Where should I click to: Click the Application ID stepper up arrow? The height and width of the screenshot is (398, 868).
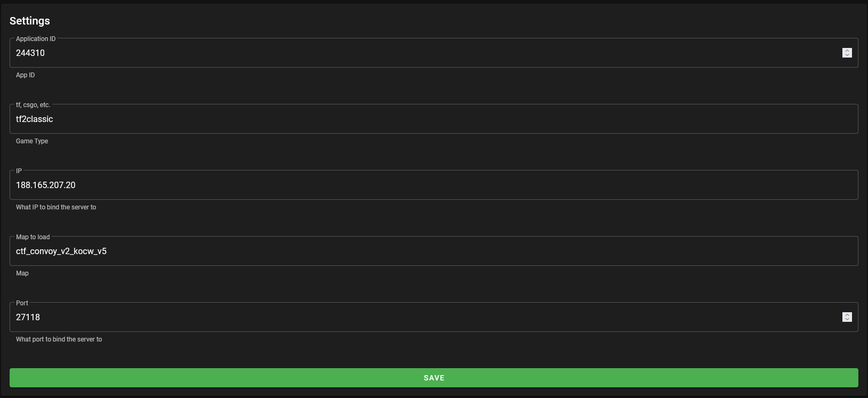click(847, 50)
